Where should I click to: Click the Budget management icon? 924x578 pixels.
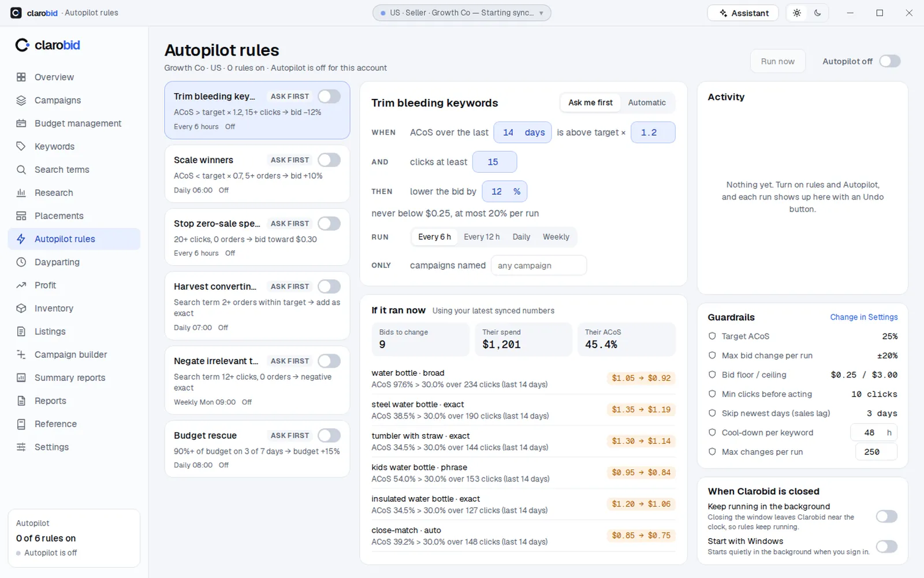pyautogui.click(x=21, y=123)
